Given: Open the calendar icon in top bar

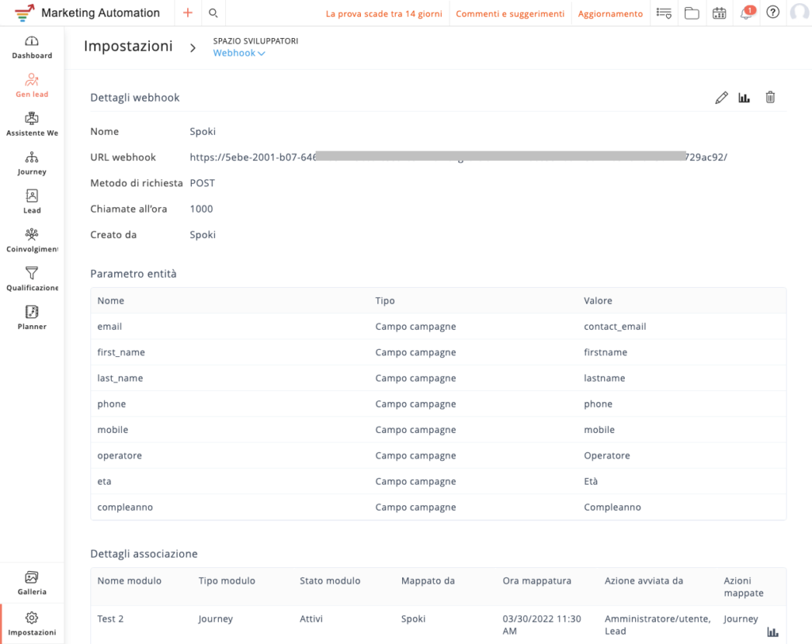Looking at the screenshot, I should click(719, 13).
